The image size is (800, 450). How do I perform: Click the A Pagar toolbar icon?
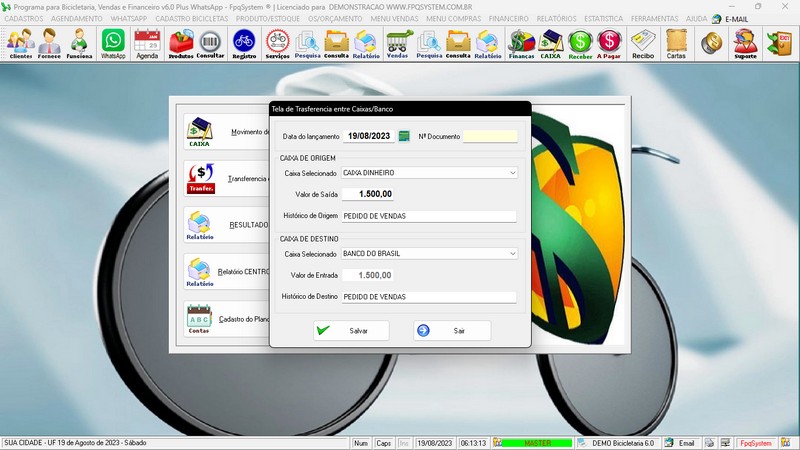point(609,43)
